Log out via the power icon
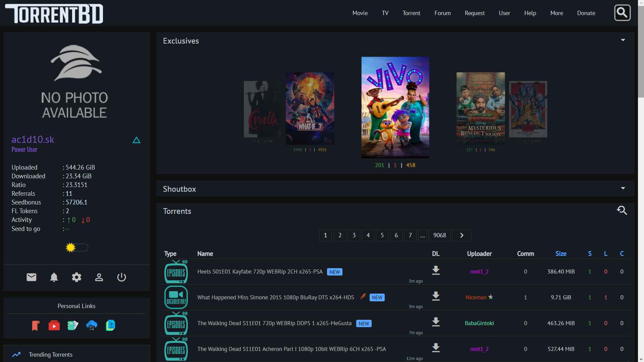 (121, 277)
